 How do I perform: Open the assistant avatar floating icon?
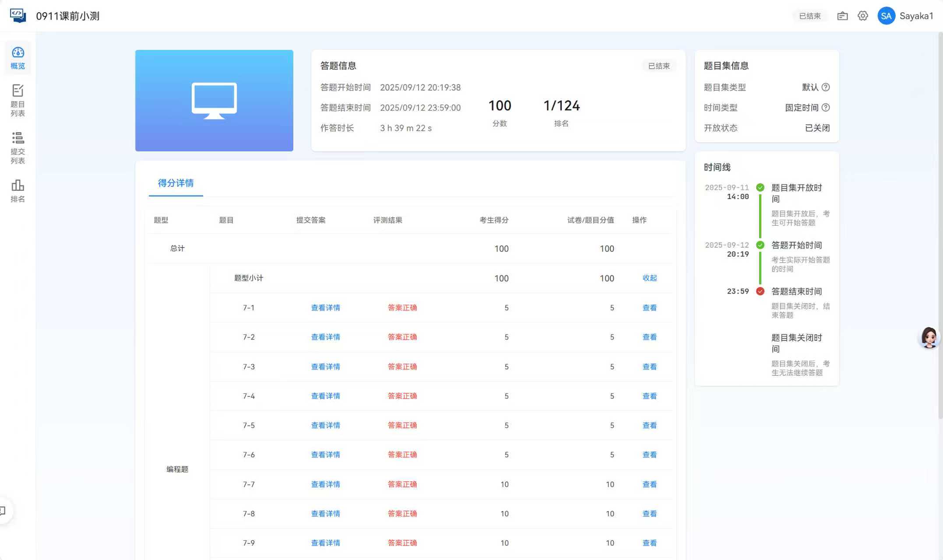click(x=929, y=337)
